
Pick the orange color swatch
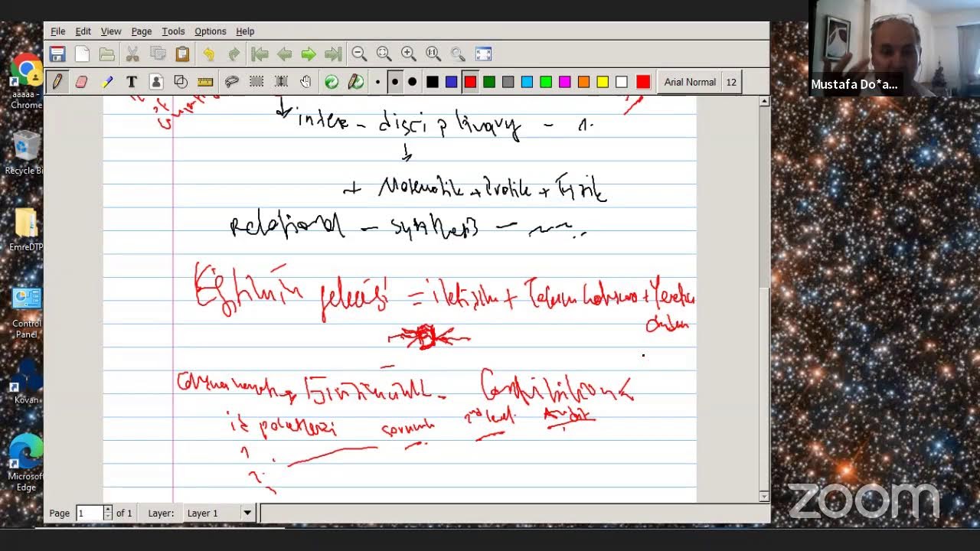tap(584, 82)
